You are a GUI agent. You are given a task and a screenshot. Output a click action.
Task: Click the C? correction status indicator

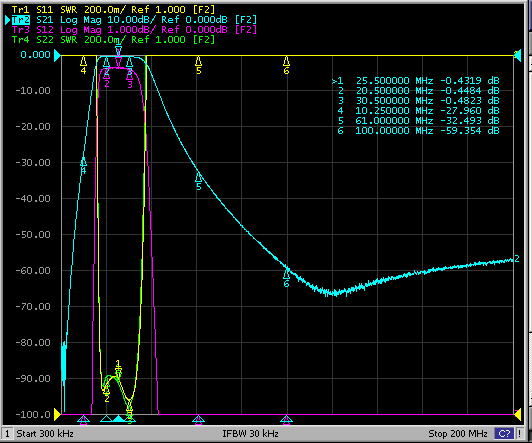pos(504,434)
